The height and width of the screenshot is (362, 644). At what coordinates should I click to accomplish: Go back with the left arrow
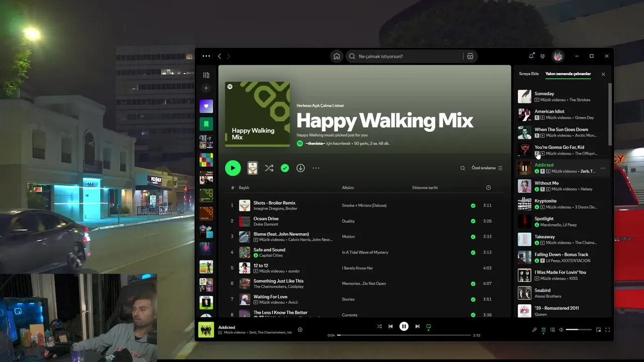219,56
